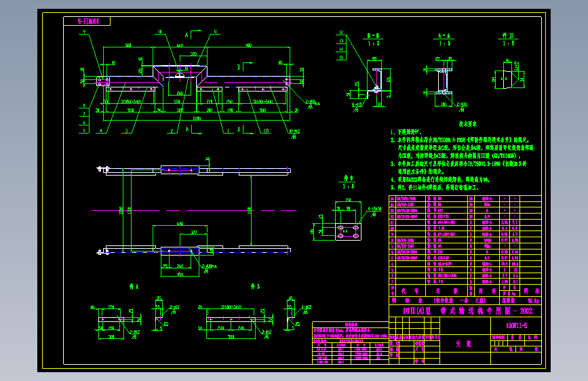Screen dimensions: 588x381
Task: Select the 件 10 detail view label
Action: pos(508,36)
